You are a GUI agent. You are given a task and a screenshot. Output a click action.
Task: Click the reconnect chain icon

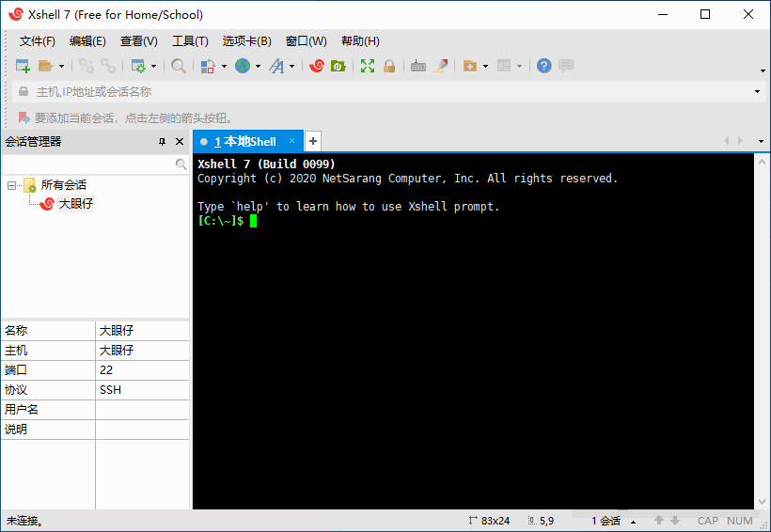tap(108, 66)
